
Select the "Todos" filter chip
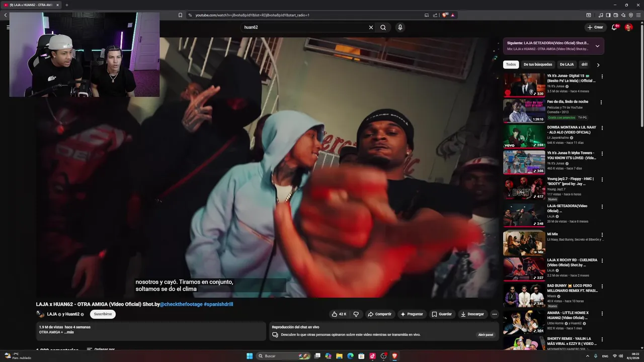(511, 64)
